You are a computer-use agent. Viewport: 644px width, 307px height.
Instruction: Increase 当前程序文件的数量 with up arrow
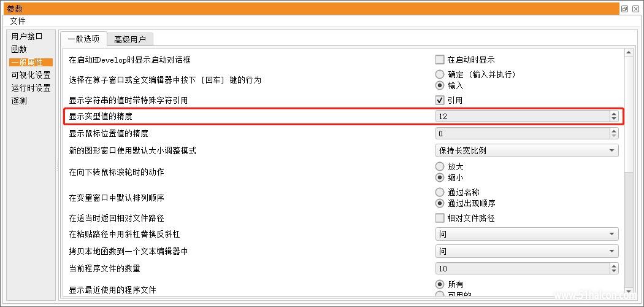point(614,266)
